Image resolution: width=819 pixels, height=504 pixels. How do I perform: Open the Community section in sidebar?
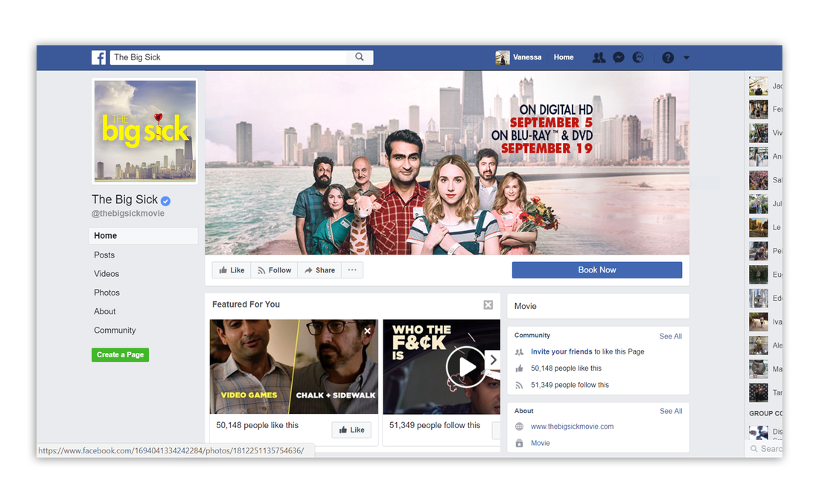tap(115, 330)
